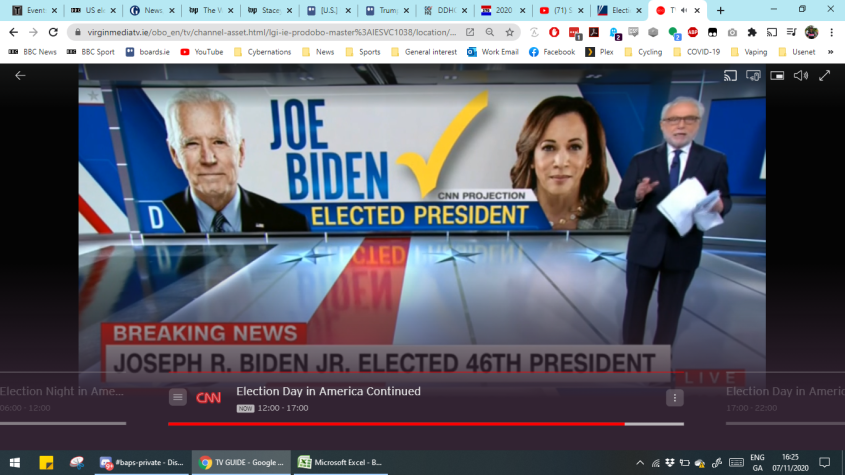Open the boards.ie bookmark

[x=148, y=52]
